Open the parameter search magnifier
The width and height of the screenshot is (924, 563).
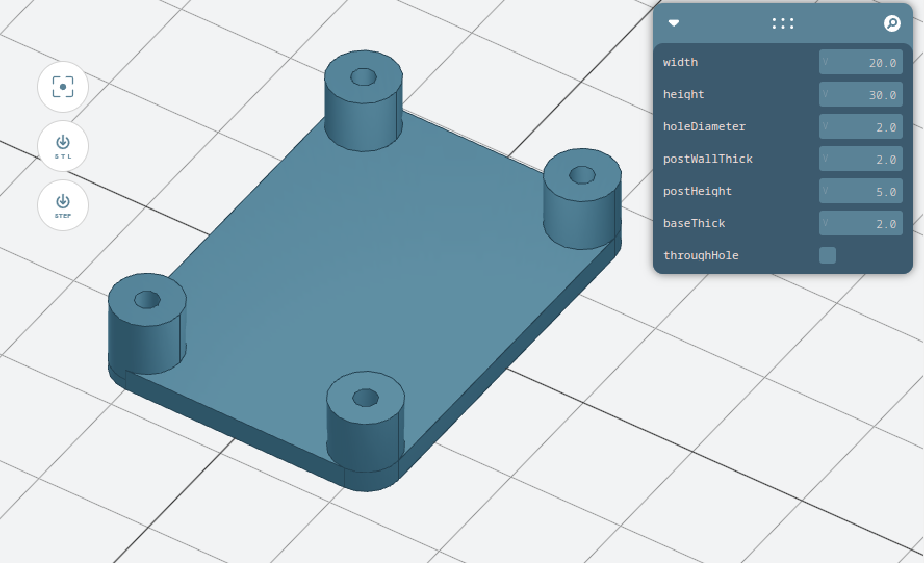click(x=892, y=23)
